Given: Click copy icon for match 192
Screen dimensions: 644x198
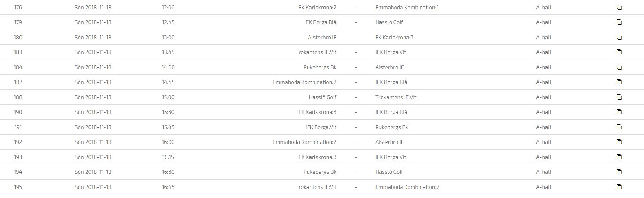Looking at the screenshot, I should (x=619, y=142).
